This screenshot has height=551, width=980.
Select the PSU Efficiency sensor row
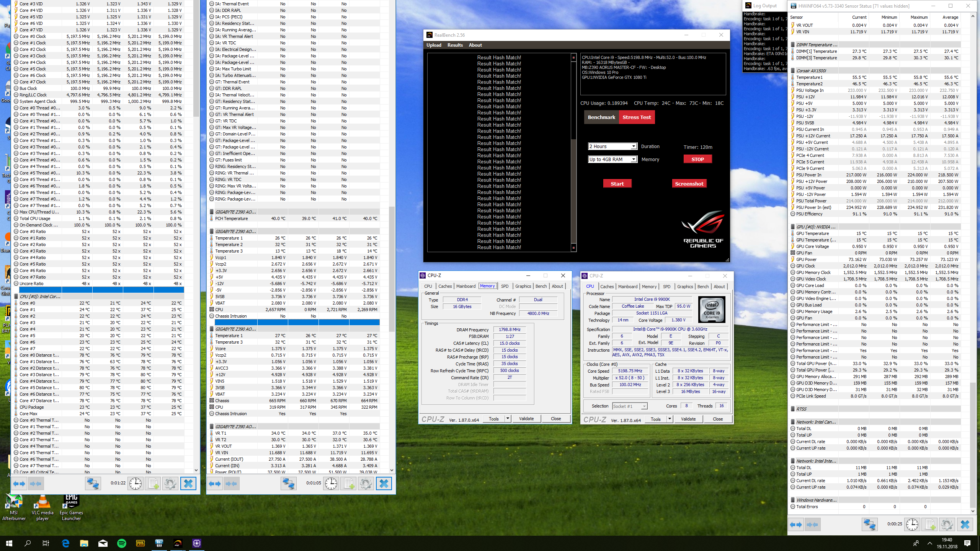tap(875, 214)
